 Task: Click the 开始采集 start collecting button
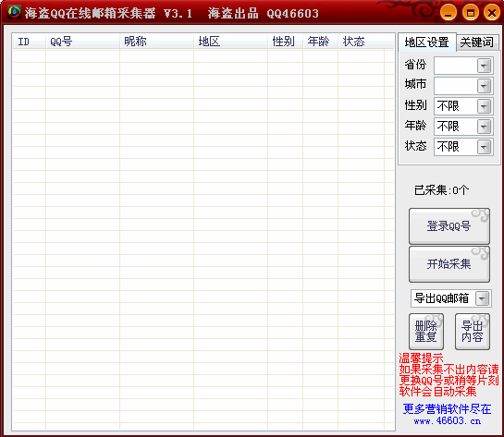(449, 264)
